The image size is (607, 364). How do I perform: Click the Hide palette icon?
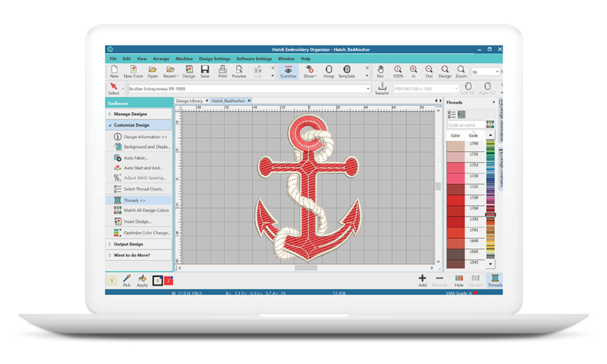(x=459, y=281)
